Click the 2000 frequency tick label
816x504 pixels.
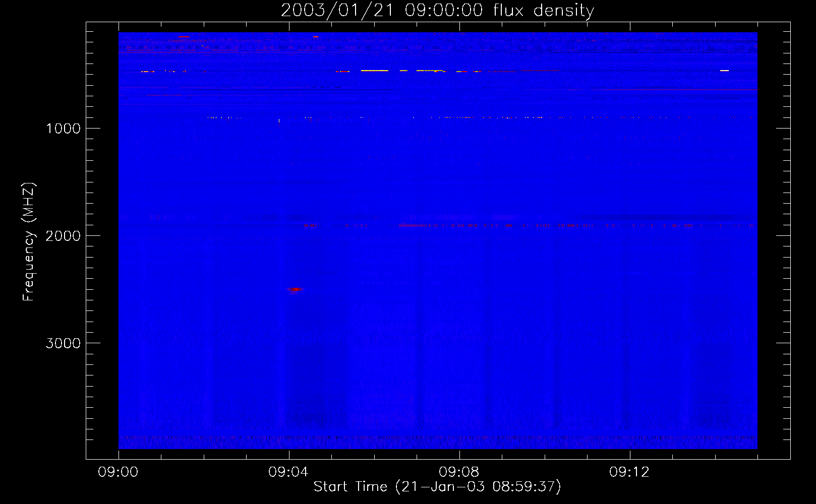pyautogui.click(x=63, y=236)
